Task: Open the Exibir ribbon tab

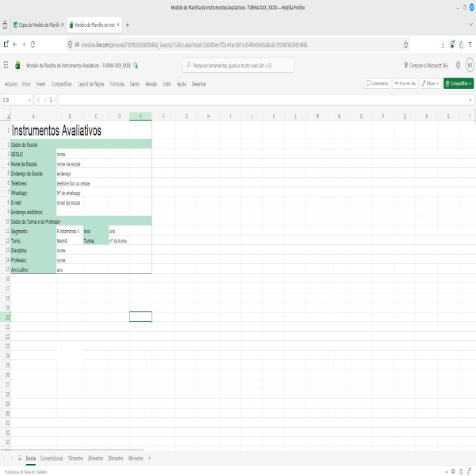Action: coord(167,84)
